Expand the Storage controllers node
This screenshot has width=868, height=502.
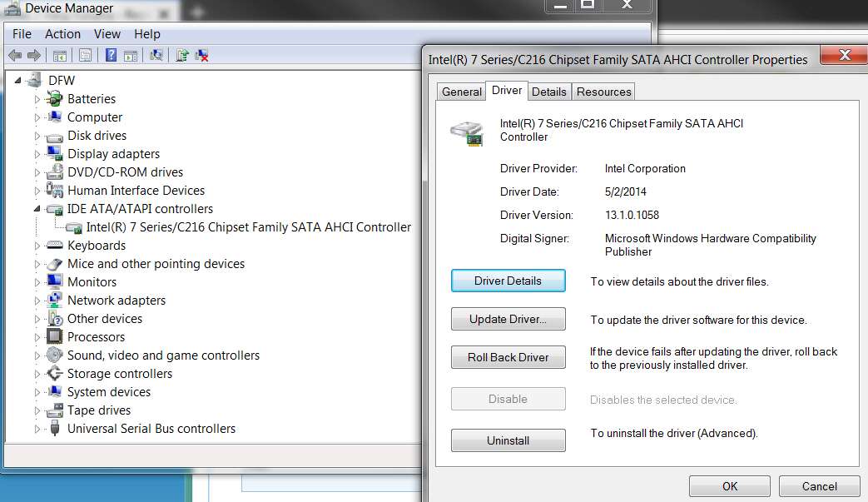click(37, 374)
